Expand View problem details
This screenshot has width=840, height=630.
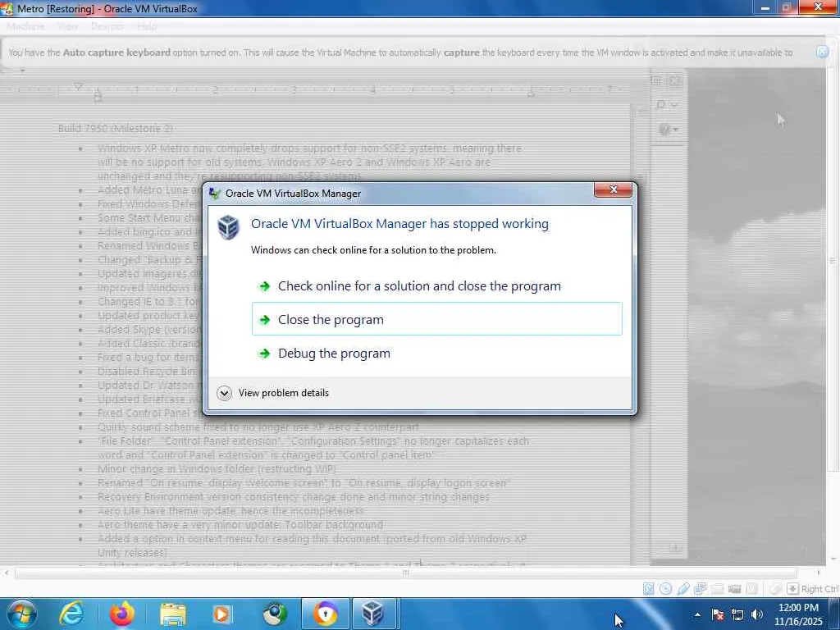click(x=273, y=393)
